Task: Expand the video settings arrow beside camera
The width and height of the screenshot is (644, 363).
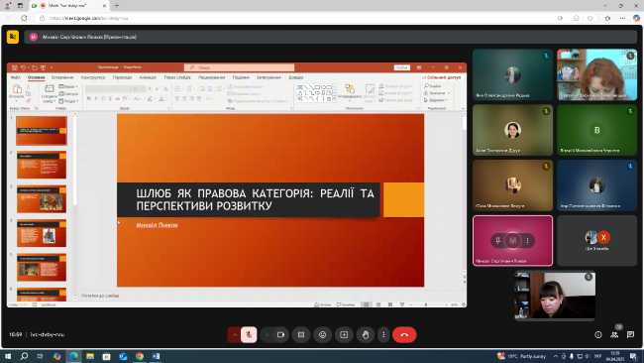Action: pos(267,335)
